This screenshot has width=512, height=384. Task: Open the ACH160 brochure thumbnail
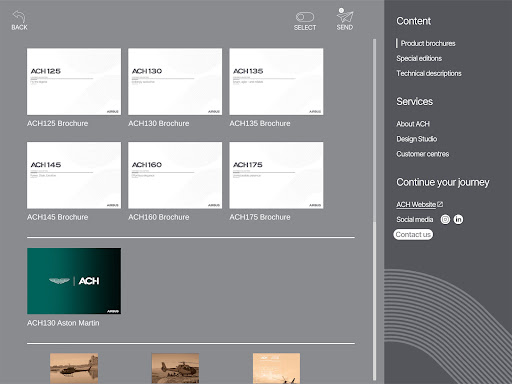point(175,175)
